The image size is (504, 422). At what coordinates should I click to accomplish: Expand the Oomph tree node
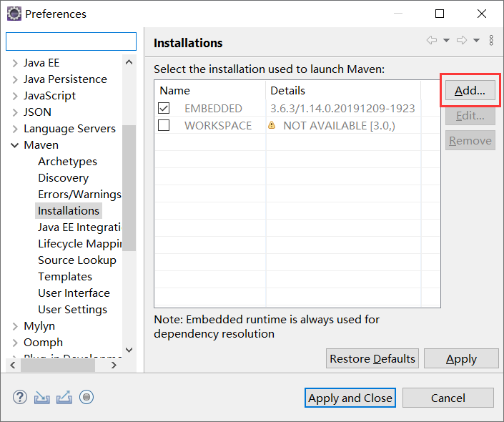click(15, 343)
